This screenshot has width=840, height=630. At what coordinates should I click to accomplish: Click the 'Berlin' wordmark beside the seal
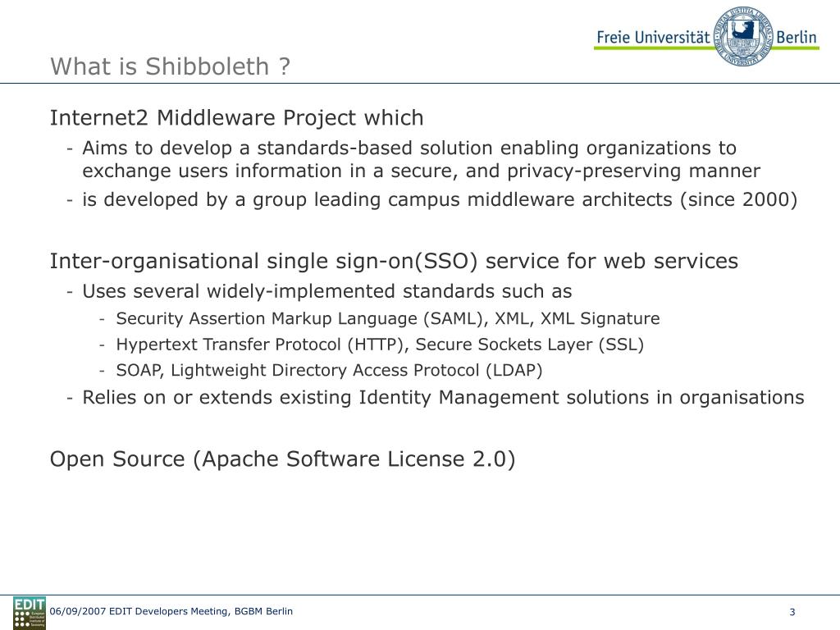coord(796,37)
